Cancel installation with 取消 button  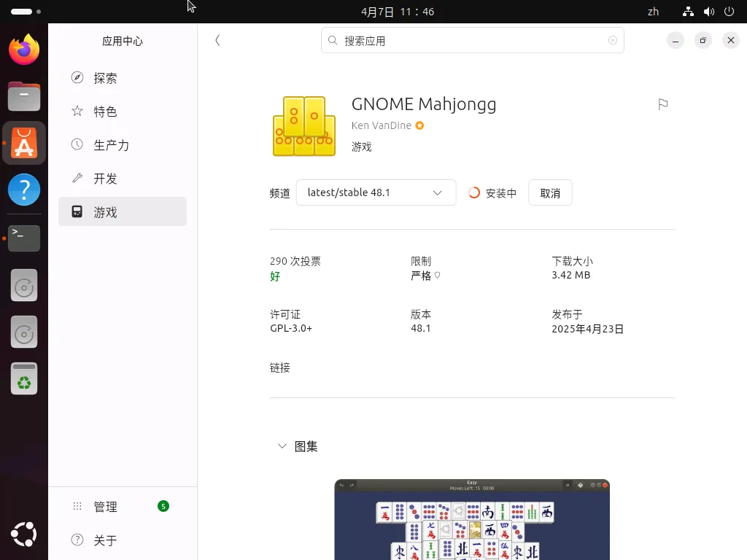coord(550,192)
